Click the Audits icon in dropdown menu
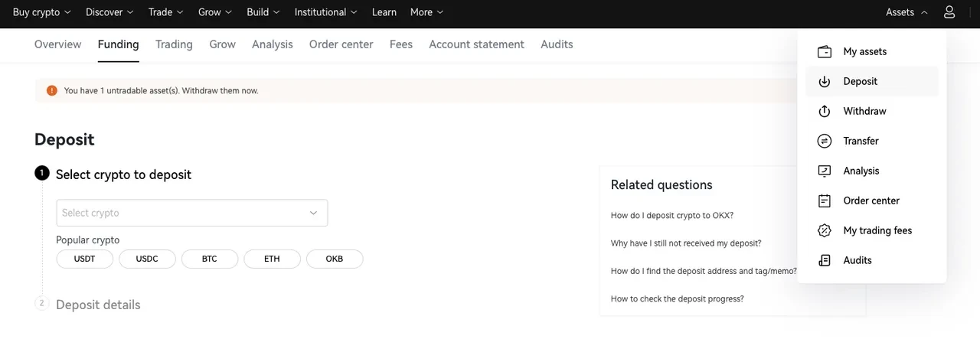This screenshot has width=980, height=339. [x=825, y=260]
